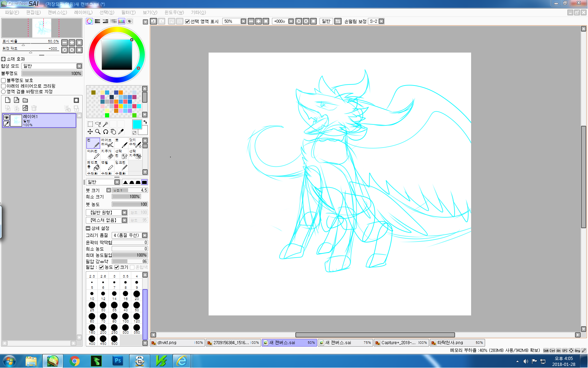Toggle visibility of 레이어1 layer

6,117
